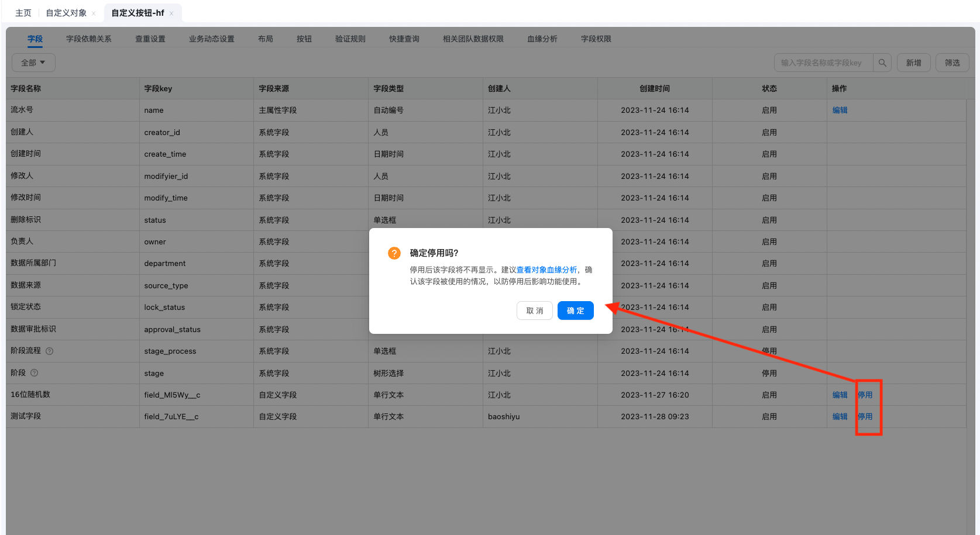Click the field name search input
This screenshot has width=980, height=535.
tap(824, 63)
